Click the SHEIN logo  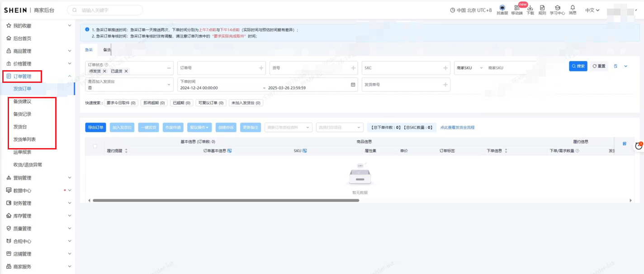coord(15,10)
